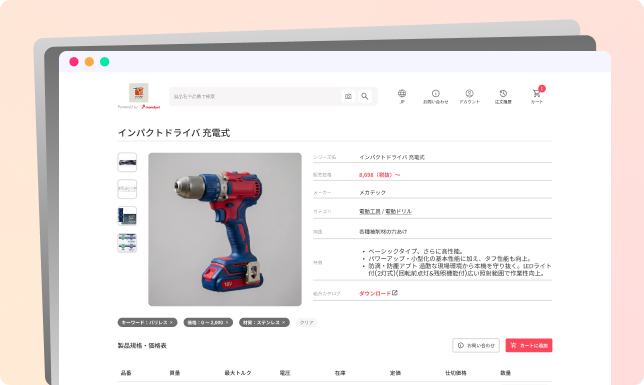Select the second product thumbnail
Viewport: 644px width, 385px height.
[x=127, y=189]
